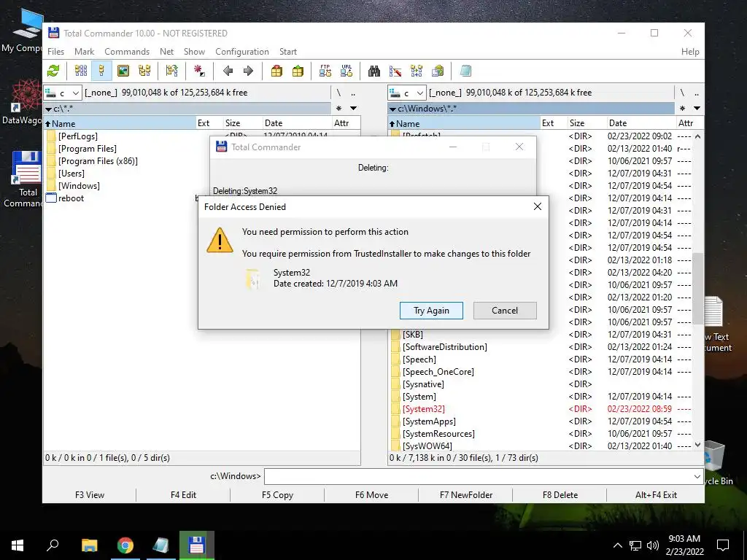Open the Multi-Rename tool icon
Viewport: 747px width, 560px height.
coord(395,71)
